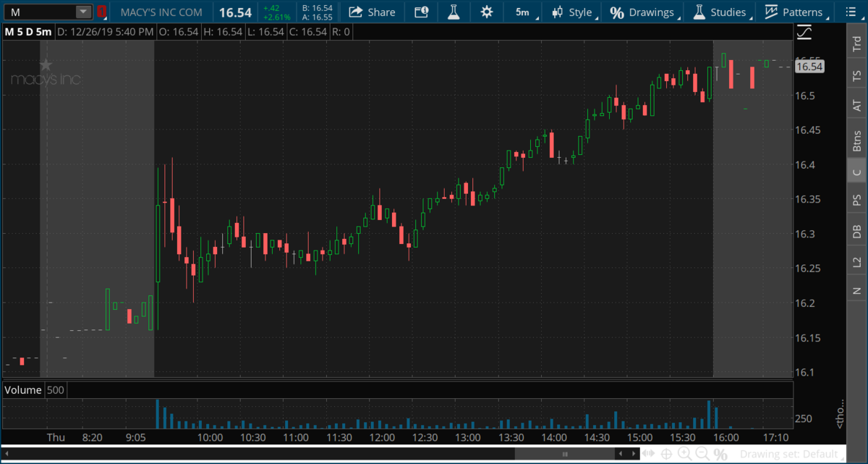Click the Thu label on time axis
The width and height of the screenshot is (868, 464).
click(56, 437)
